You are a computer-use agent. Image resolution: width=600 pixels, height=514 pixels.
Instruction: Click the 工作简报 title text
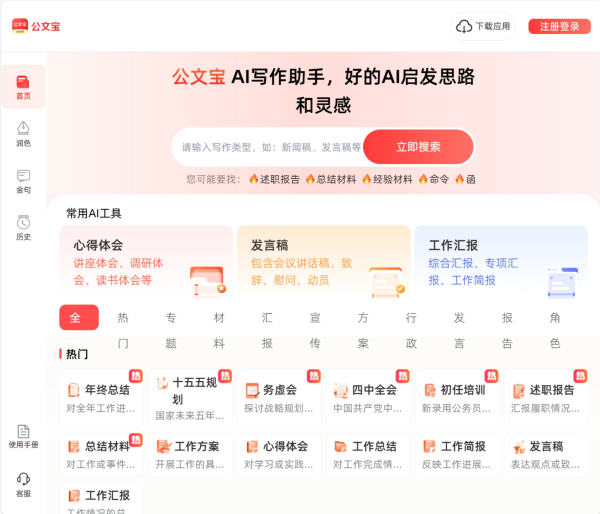coord(463,446)
